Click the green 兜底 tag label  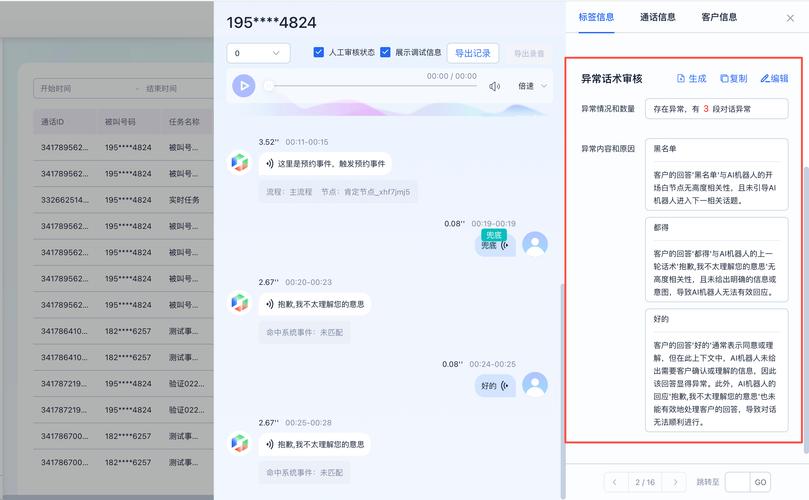[x=493, y=235]
